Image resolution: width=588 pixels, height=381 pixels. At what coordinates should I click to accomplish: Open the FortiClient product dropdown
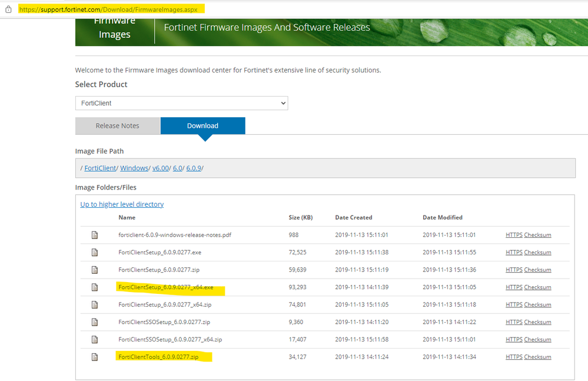(181, 103)
